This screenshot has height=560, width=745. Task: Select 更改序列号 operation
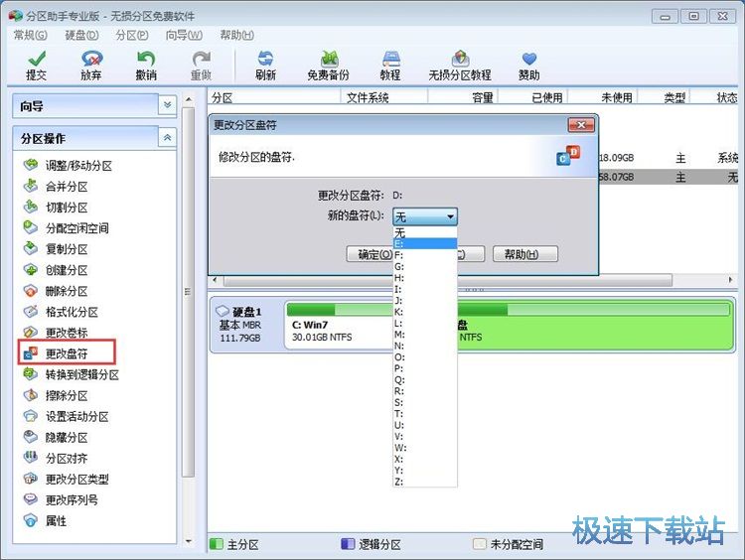tap(61, 499)
